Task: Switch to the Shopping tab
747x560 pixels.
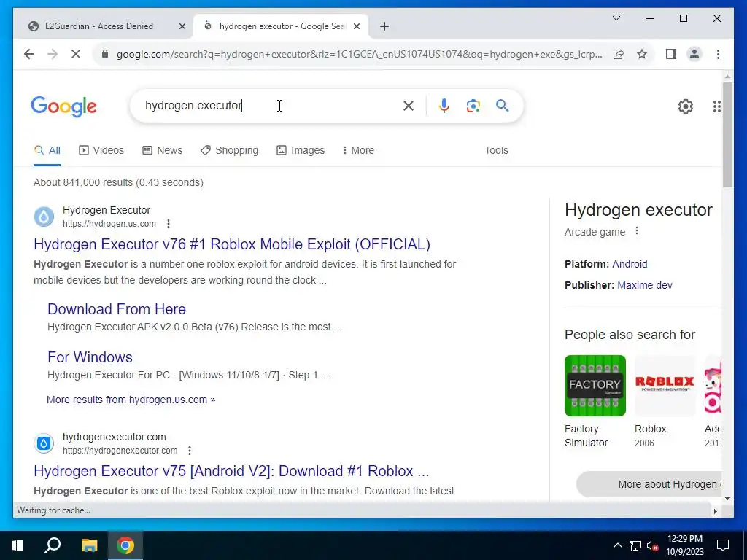Action: point(230,150)
